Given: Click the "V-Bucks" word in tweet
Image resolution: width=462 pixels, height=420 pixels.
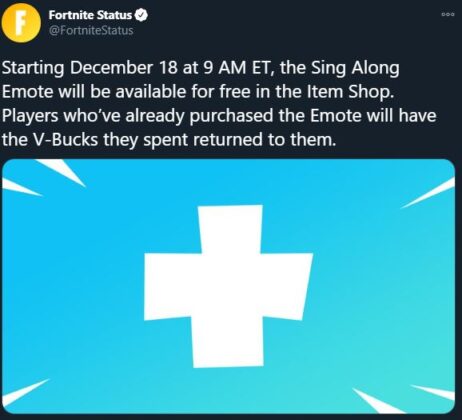Looking at the screenshot, I should (x=62, y=139).
